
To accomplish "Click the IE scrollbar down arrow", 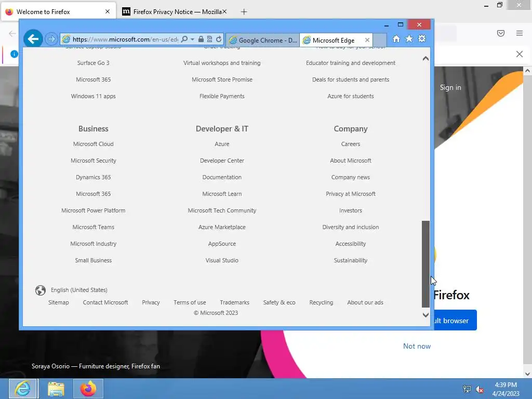I will click(x=425, y=315).
